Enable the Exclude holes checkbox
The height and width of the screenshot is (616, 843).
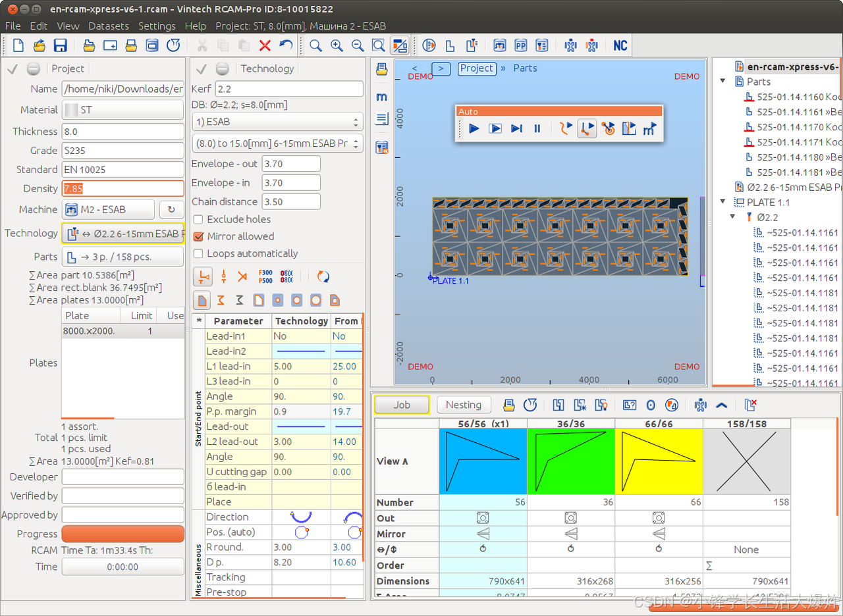(198, 219)
